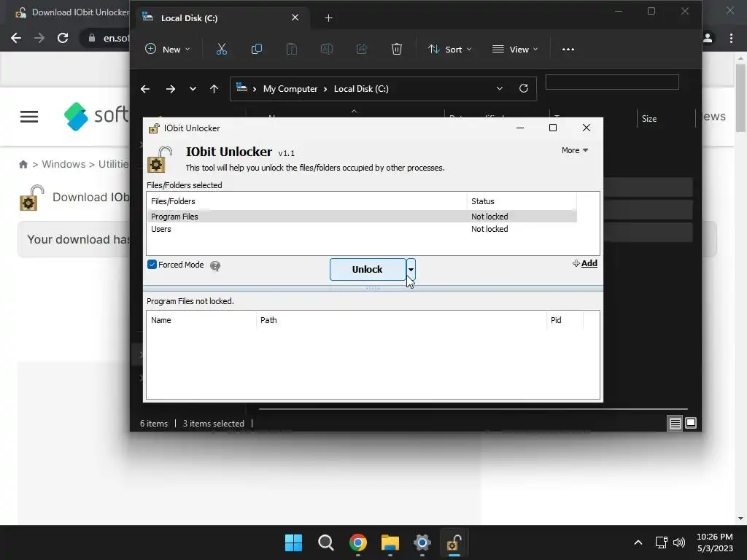Click Chrome back arrow
The width and height of the screenshot is (747, 560).
pyautogui.click(x=16, y=38)
